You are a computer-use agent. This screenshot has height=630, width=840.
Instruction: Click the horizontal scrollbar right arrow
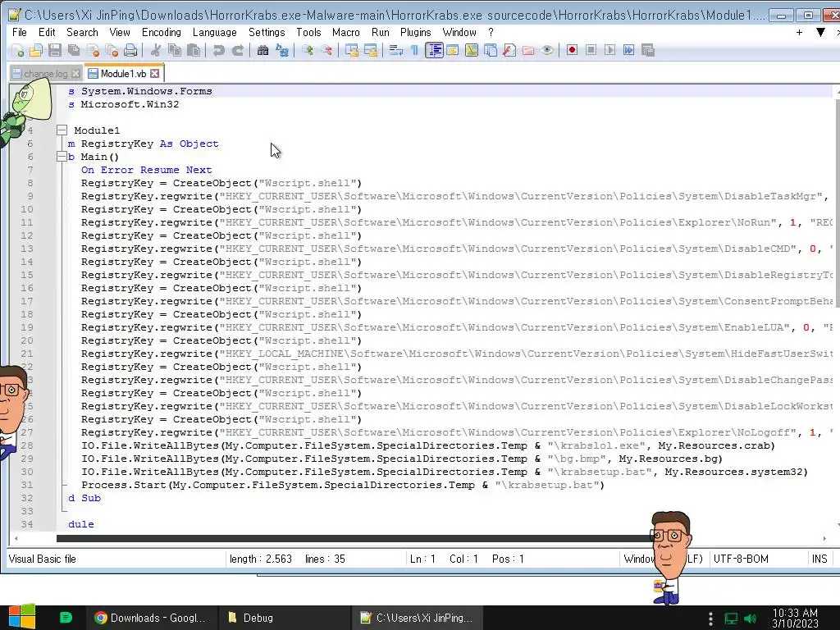[824, 538]
